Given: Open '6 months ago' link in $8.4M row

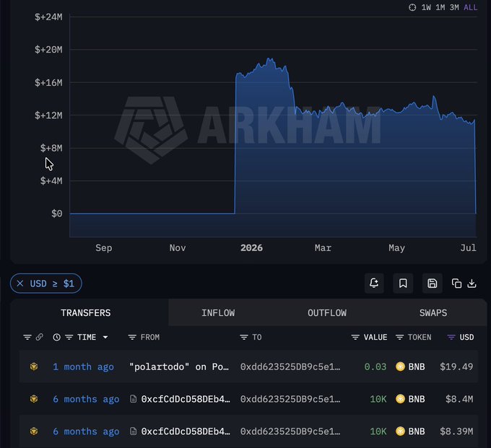Looking at the screenshot, I should click(86, 399).
